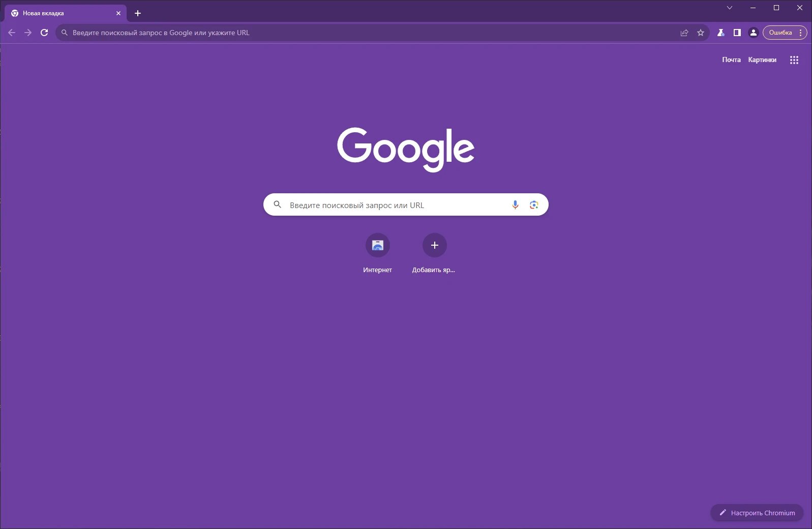Bookmark this tab with the star icon
This screenshot has height=529, width=812.
coord(701,33)
